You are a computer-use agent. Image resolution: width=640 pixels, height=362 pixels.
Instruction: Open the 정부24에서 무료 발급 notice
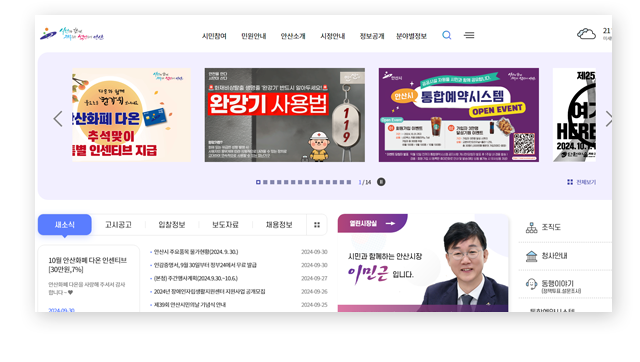[x=205, y=265]
